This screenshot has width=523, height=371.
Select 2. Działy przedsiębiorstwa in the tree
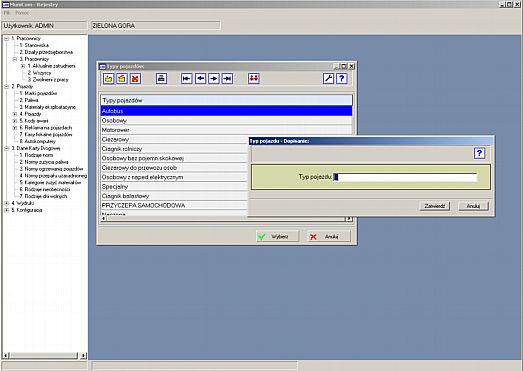(x=46, y=52)
